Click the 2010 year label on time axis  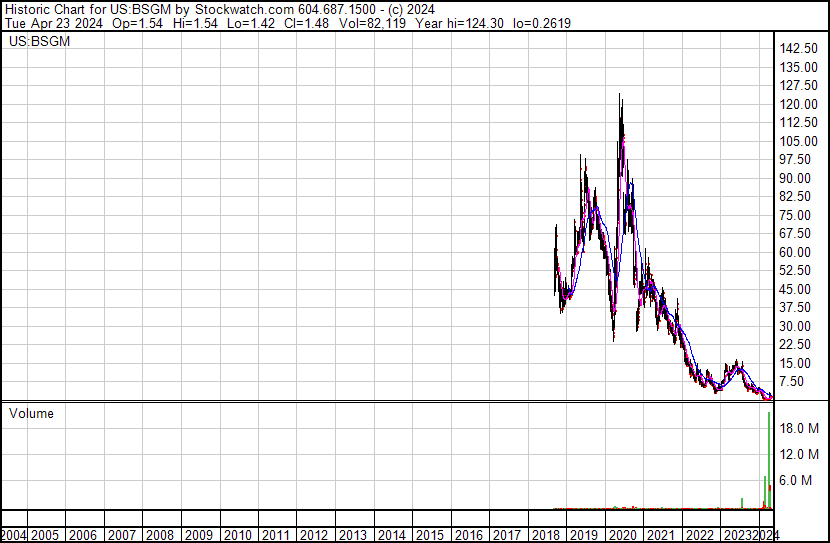238,536
